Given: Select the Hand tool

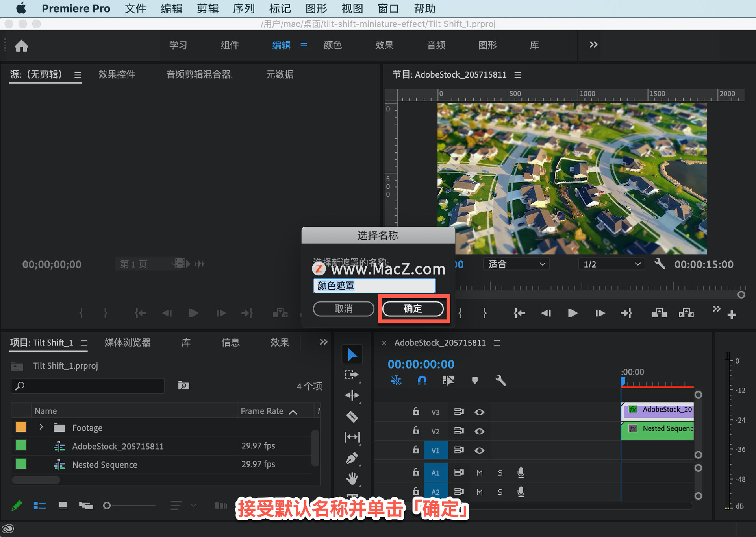Looking at the screenshot, I should tap(352, 479).
